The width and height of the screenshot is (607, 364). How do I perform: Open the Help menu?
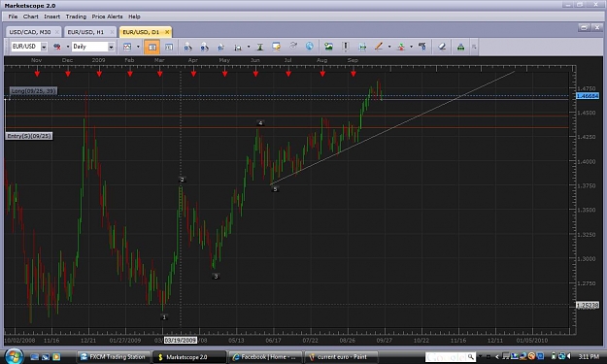(x=134, y=17)
